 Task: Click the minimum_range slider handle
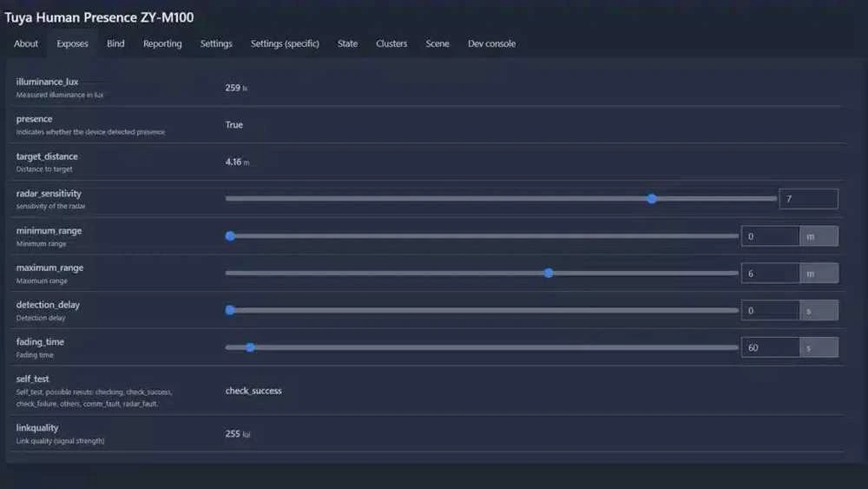click(x=230, y=236)
